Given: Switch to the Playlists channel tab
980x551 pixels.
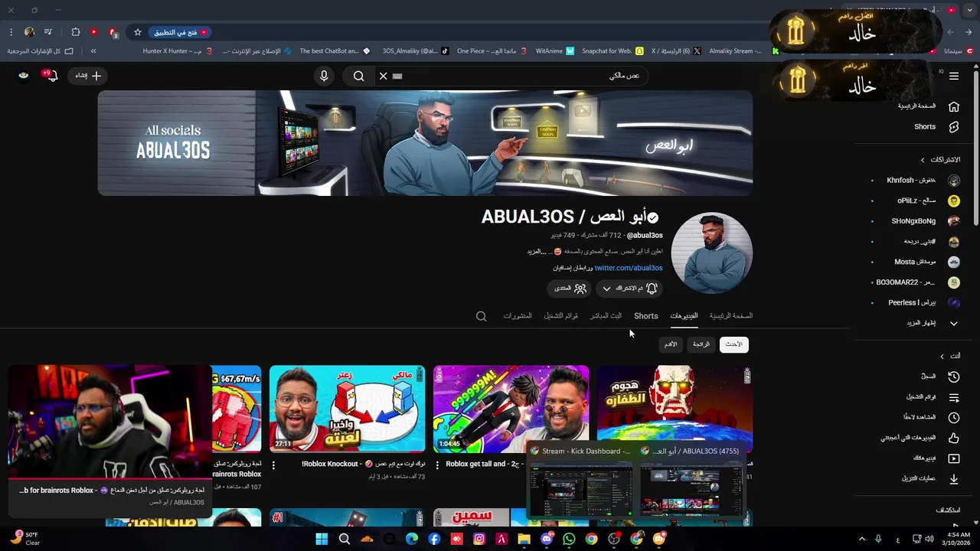Looking at the screenshot, I should [x=561, y=316].
